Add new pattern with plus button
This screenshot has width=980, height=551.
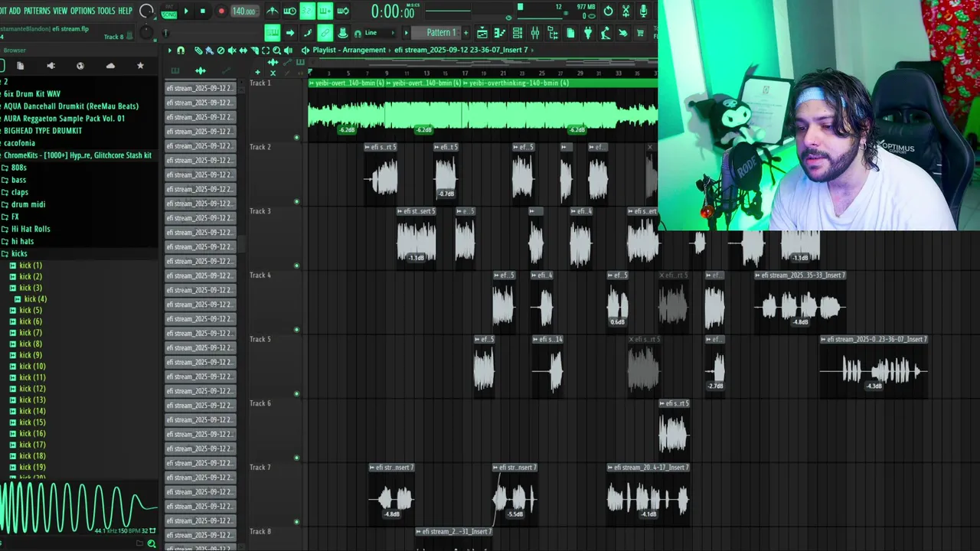465,33
